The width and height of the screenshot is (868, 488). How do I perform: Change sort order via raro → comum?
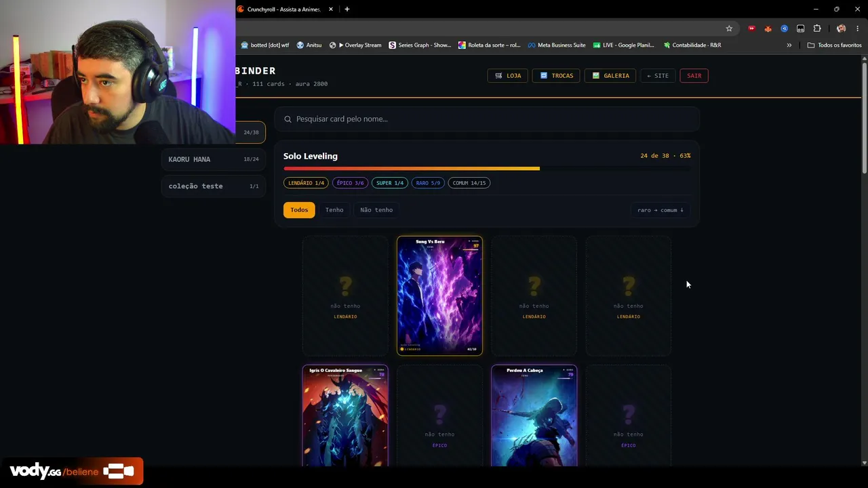[660, 210]
